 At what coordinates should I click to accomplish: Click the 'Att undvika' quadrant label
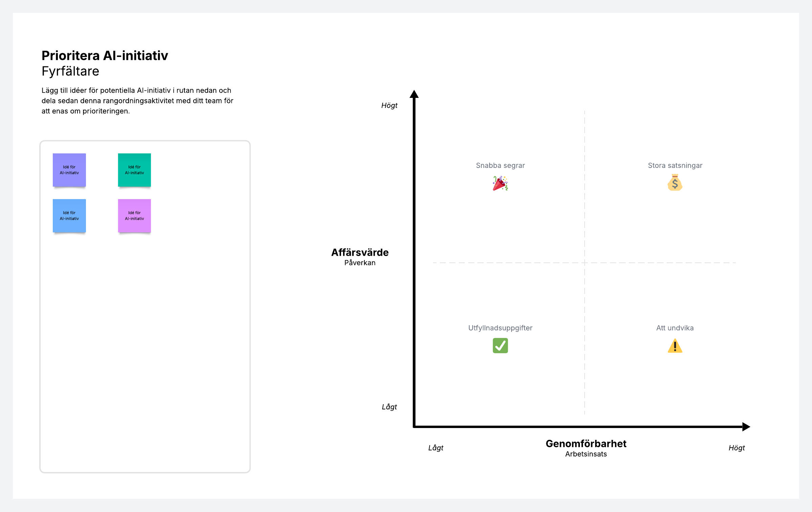point(675,328)
